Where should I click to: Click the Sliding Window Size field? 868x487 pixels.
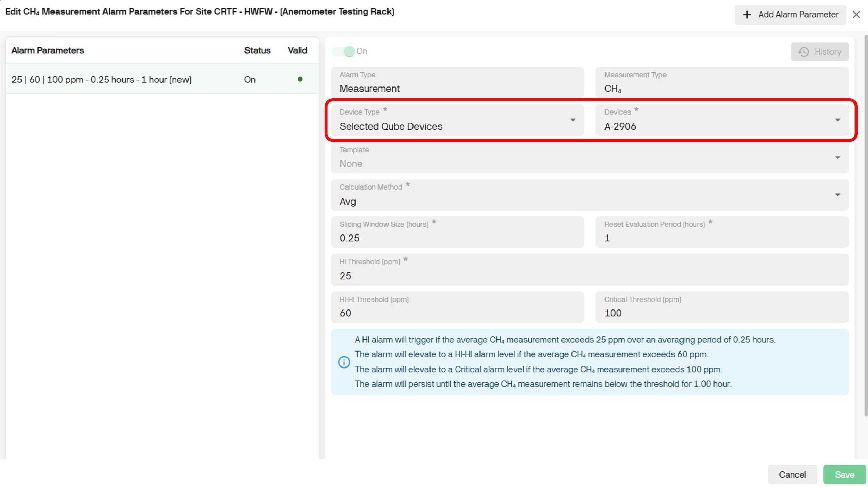(457, 238)
